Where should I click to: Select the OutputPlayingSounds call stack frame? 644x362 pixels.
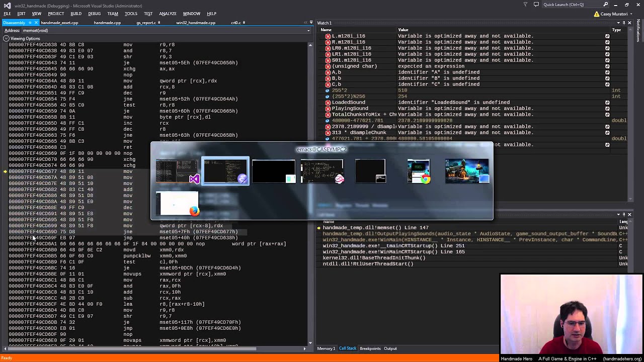click(472, 234)
